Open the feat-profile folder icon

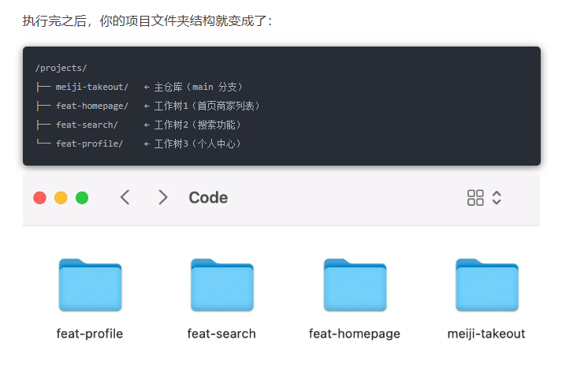pos(91,285)
